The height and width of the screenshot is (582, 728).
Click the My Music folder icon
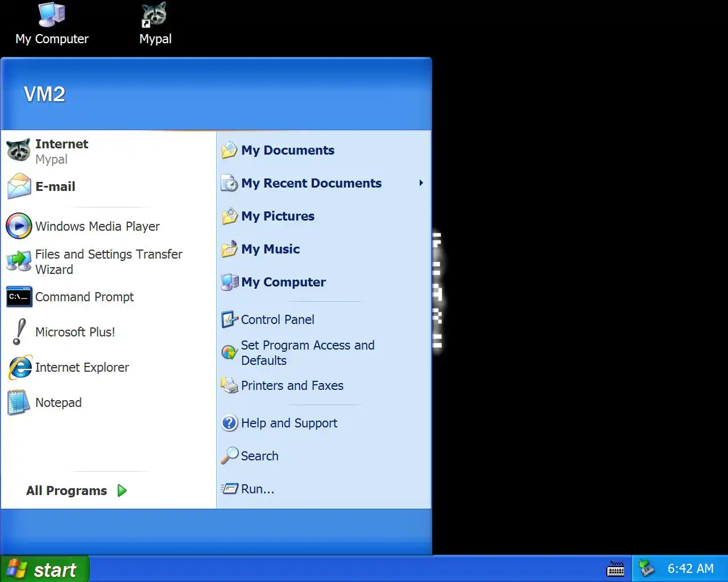[229, 249]
